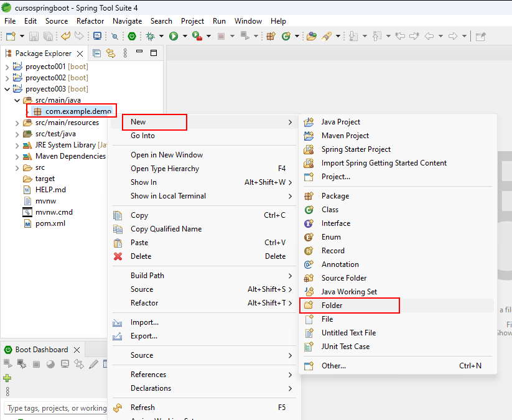Select HELP.md file

pyautogui.click(x=50, y=190)
